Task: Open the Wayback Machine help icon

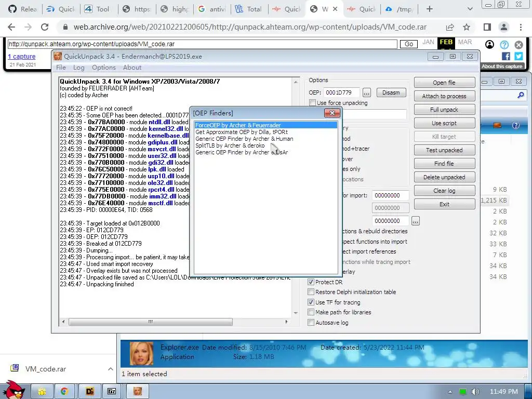Action: 504,45
